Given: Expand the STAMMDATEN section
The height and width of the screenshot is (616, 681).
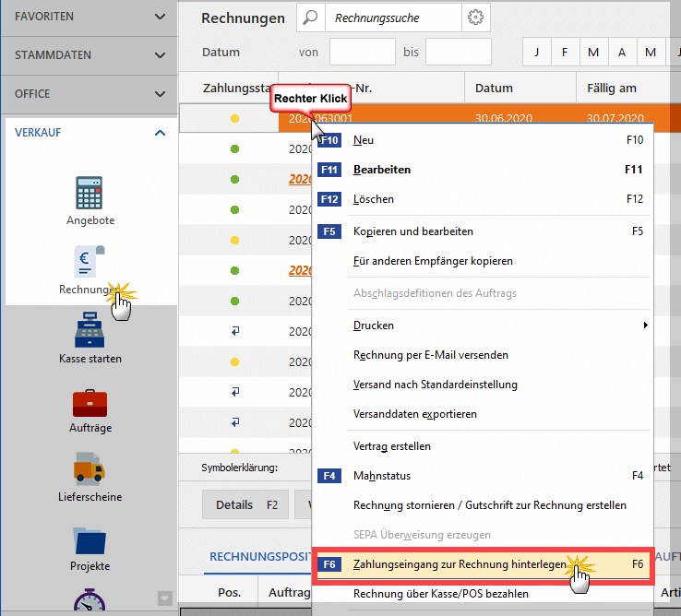Looking at the screenshot, I should 90,55.
